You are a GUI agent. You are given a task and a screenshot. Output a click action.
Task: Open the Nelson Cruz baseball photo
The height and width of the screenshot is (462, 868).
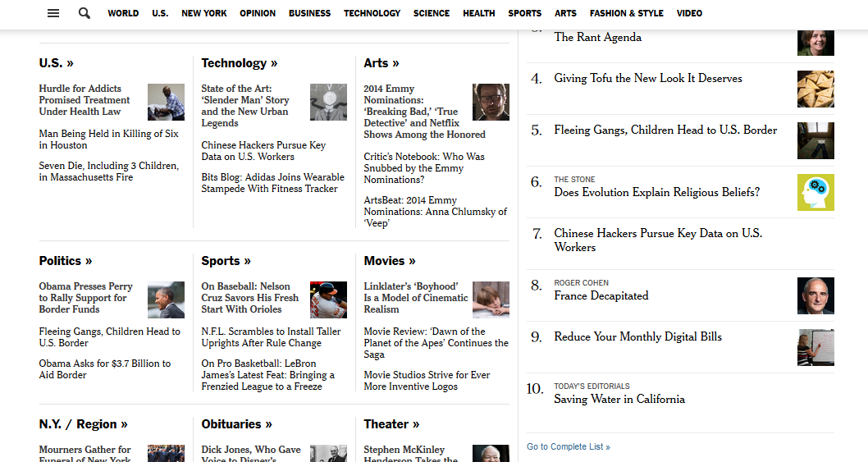(328, 300)
